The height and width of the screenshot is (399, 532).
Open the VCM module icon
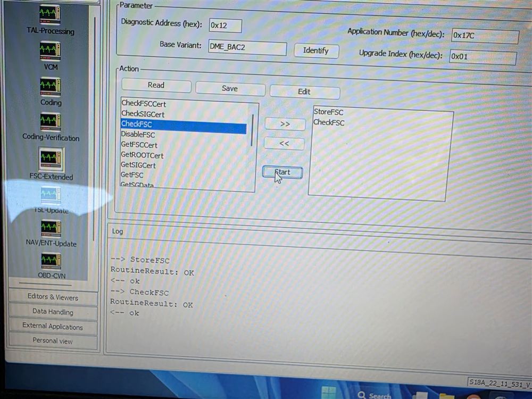tap(50, 51)
